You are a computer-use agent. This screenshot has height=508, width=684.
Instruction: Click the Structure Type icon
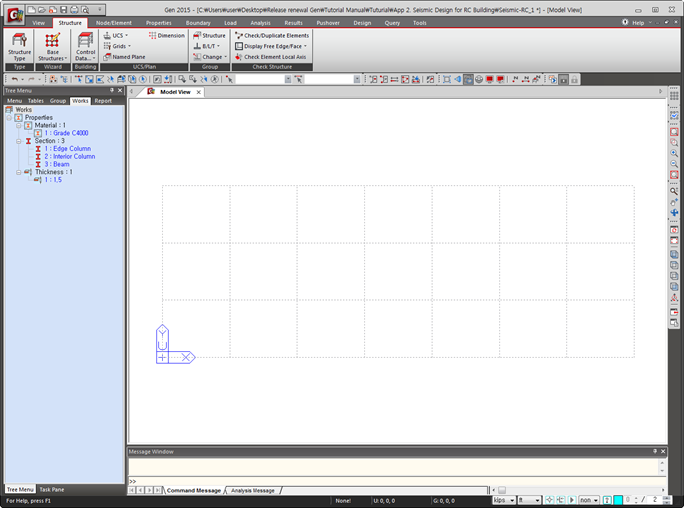click(19, 43)
